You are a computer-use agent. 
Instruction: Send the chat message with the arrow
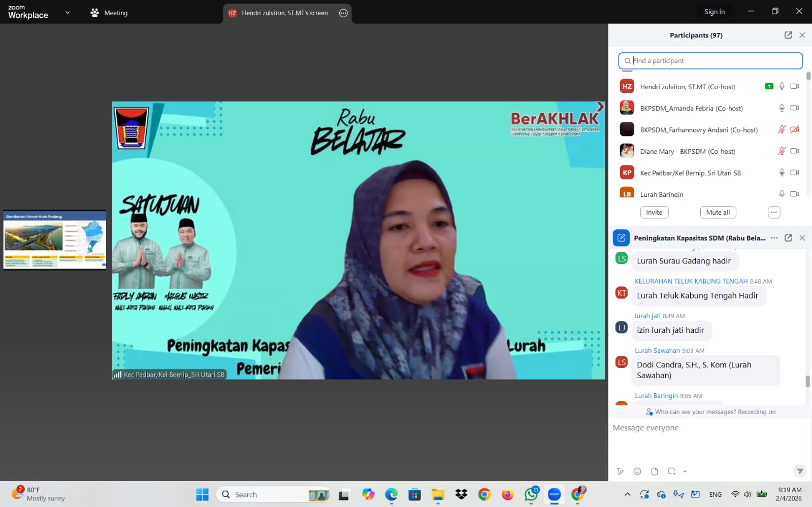[x=800, y=471]
